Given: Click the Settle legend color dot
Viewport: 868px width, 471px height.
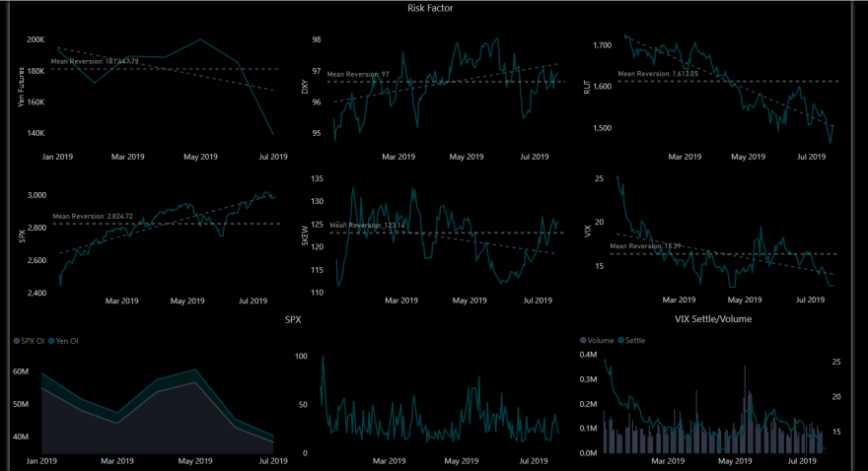Looking at the screenshot, I should point(621,341).
